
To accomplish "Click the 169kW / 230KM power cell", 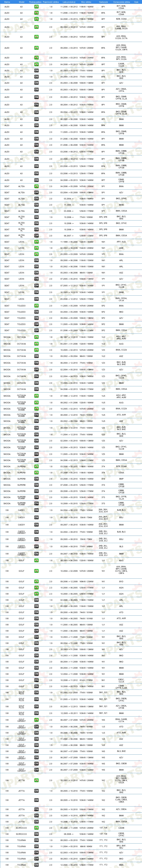I will pos(86,582).
